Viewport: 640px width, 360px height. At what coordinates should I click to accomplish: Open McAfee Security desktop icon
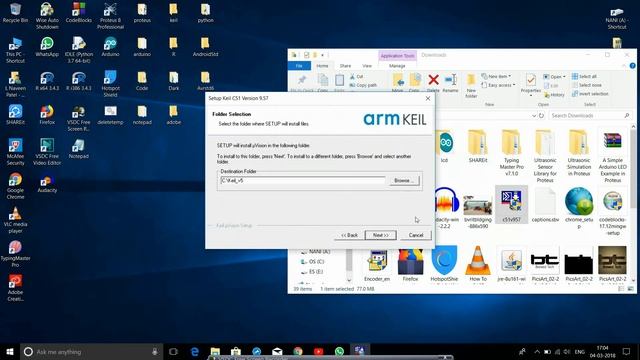[x=15, y=152]
